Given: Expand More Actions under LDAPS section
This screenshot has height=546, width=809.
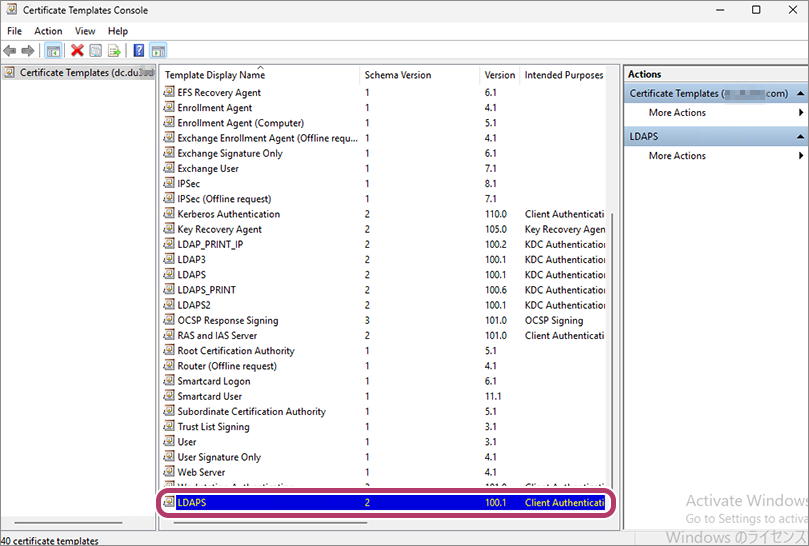Looking at the screenshot, I should pyautogui.click(x=677, y=156).
